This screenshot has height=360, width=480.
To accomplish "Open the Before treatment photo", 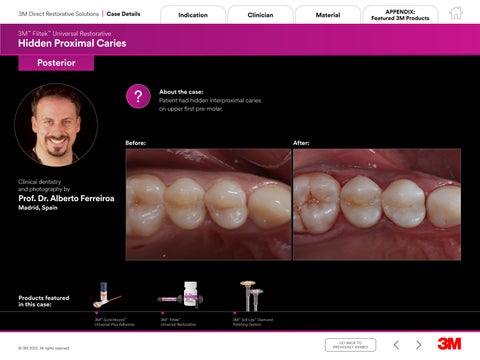I will [208, 204].
